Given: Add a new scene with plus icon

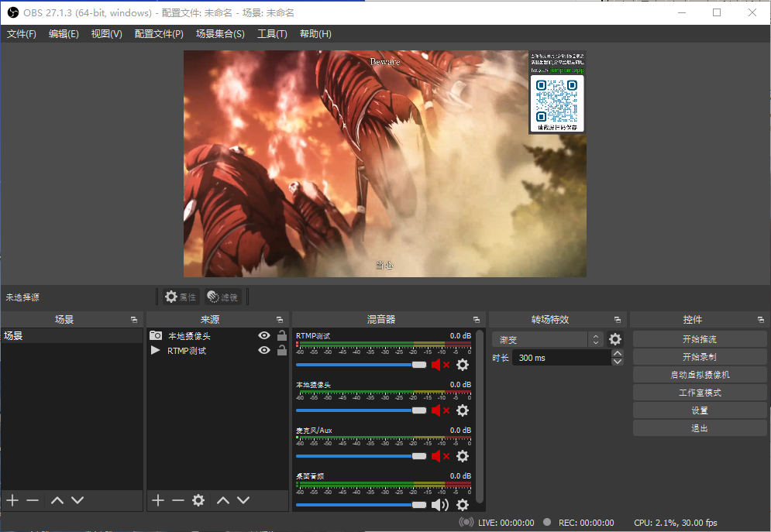Looking at the screenshot, I should tap(12, 500).
